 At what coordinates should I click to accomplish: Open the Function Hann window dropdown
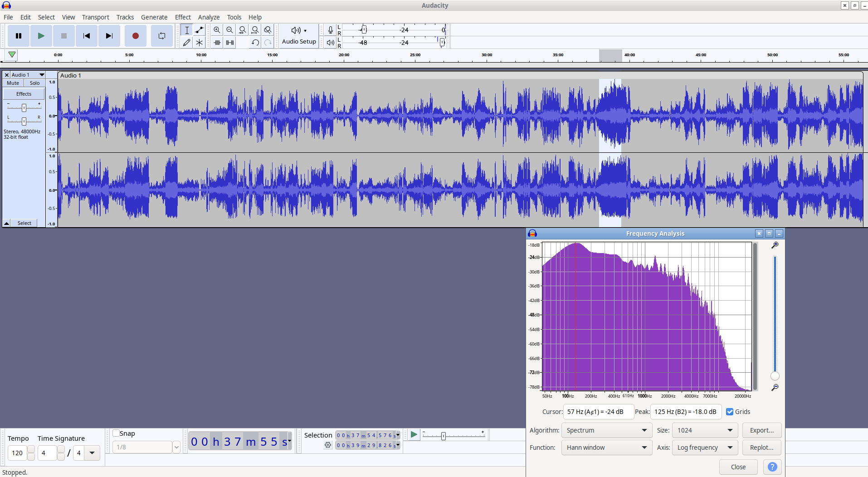click(607, 448)
